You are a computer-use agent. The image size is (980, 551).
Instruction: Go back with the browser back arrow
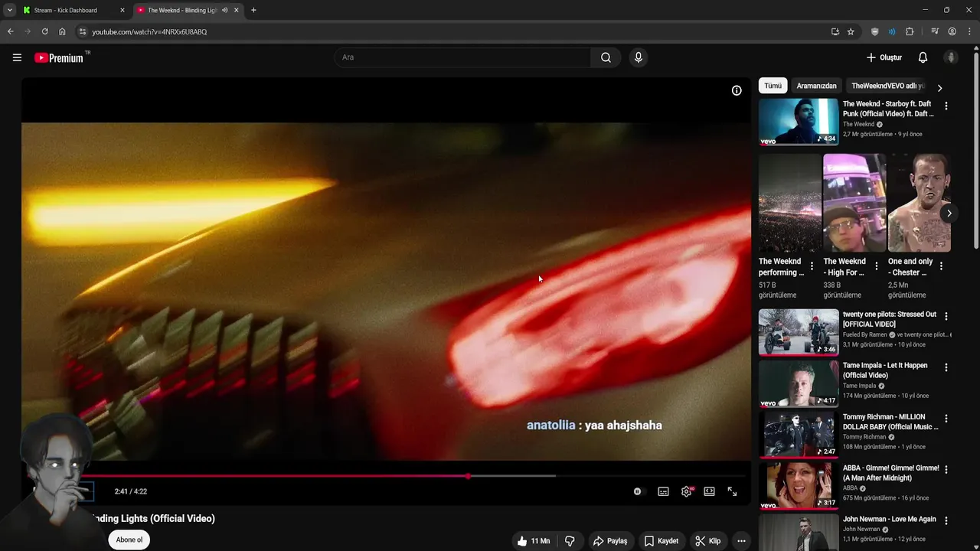tap(10, 31)
